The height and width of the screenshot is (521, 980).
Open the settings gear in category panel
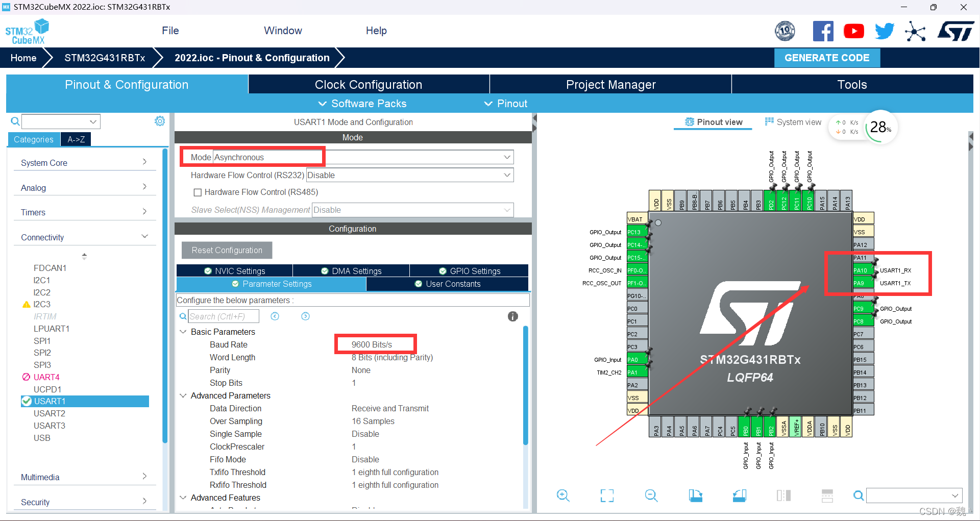pos(160,121)
